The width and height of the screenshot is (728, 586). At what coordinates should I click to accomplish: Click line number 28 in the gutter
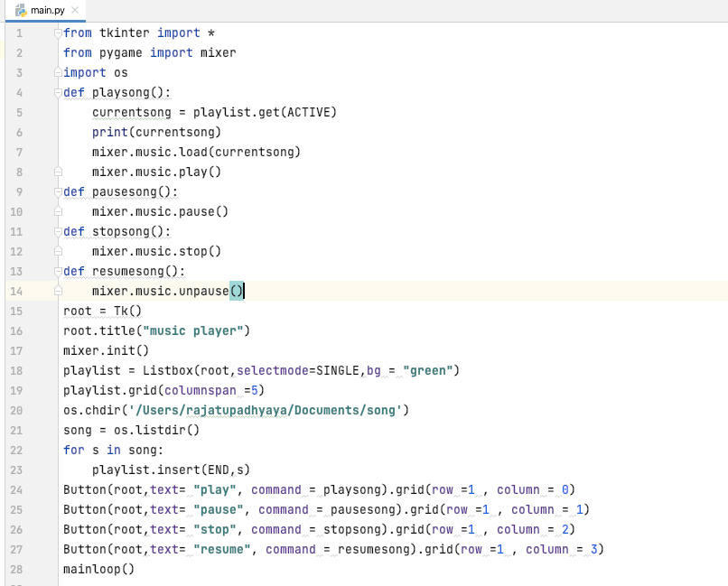19,570
